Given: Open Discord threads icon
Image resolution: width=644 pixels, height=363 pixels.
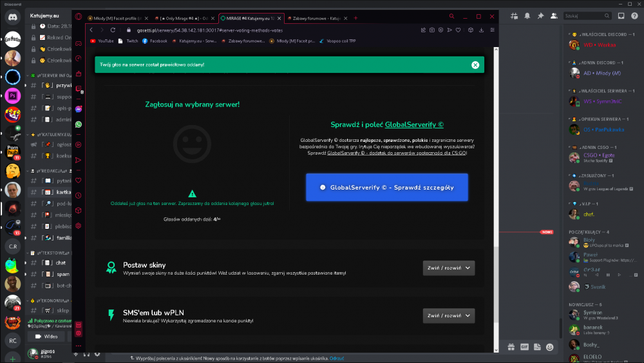Looking at the screenshot, I should [x=514, y=16].
